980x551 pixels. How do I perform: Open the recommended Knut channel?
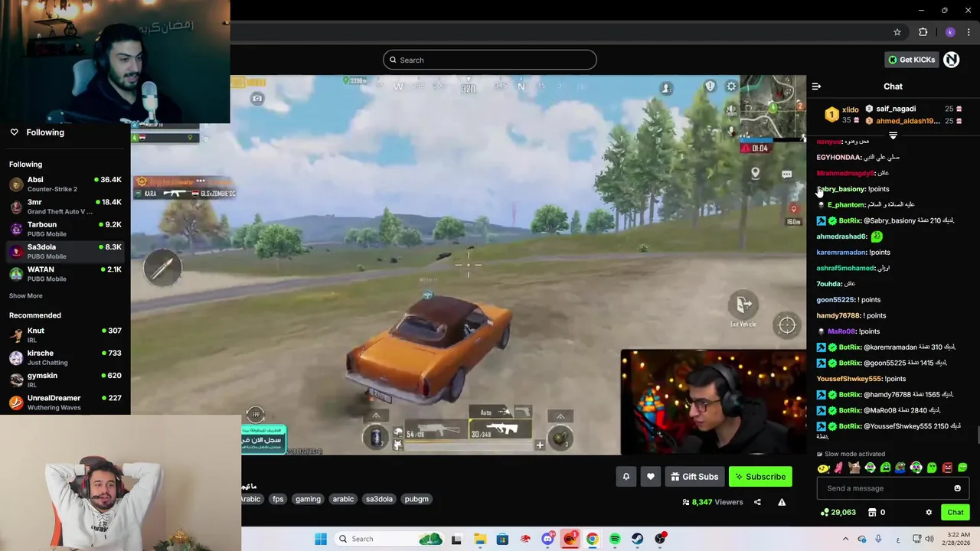pyautogui.click(x=65, y=334)
